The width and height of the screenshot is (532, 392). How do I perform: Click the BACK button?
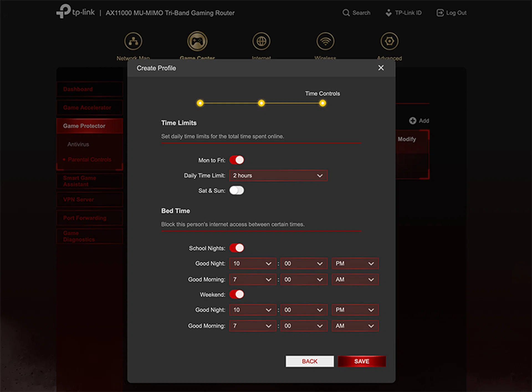click(x=310, y=361)
